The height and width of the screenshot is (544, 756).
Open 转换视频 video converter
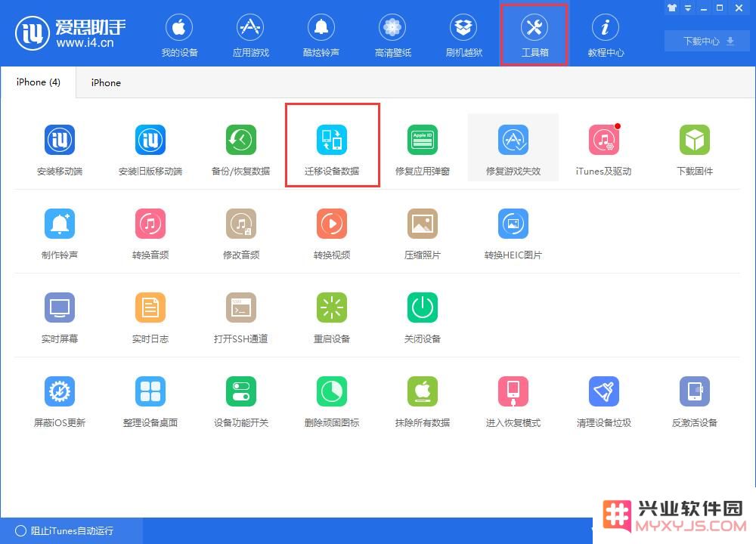tap(332, 234)
